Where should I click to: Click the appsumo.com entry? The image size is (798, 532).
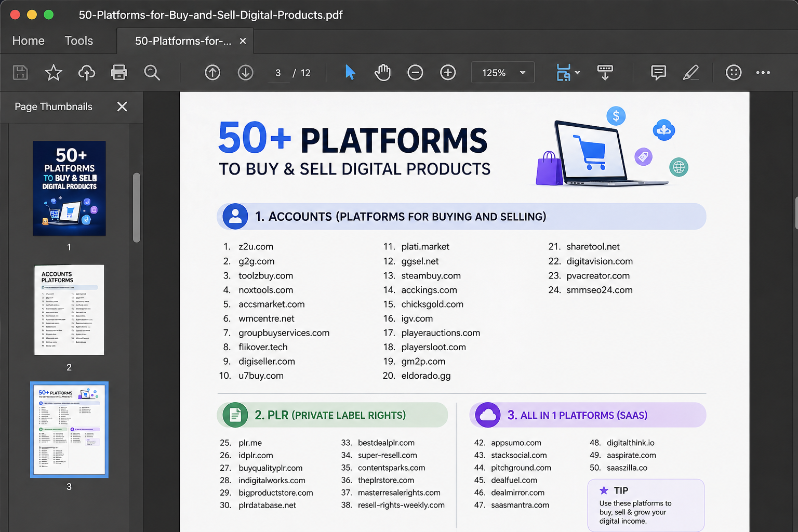516,443
